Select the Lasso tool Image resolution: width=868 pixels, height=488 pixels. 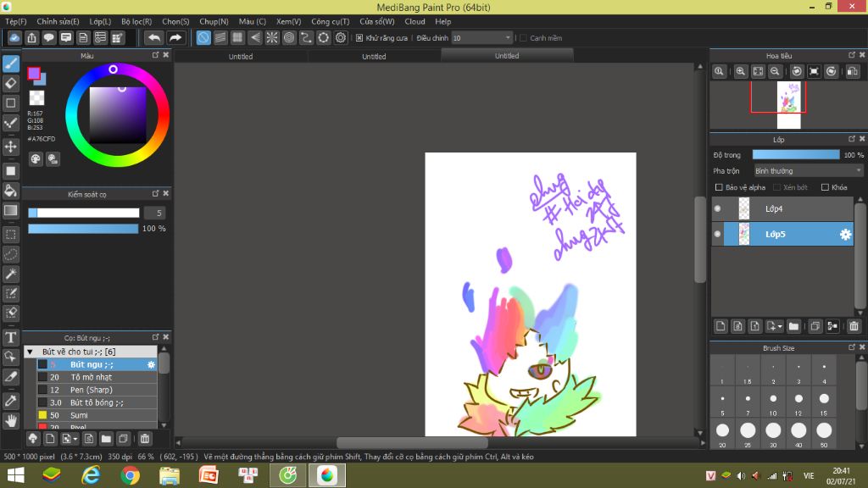pos(10,254)
